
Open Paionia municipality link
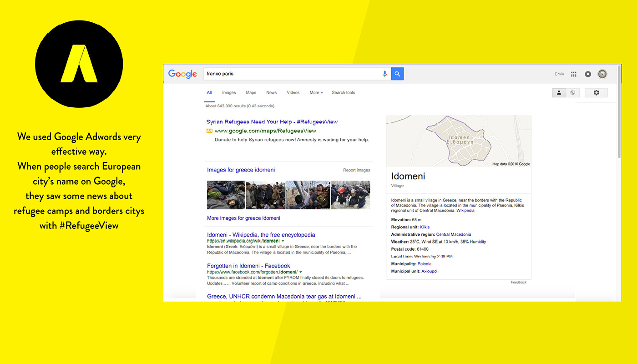click(x=425, y=264)
